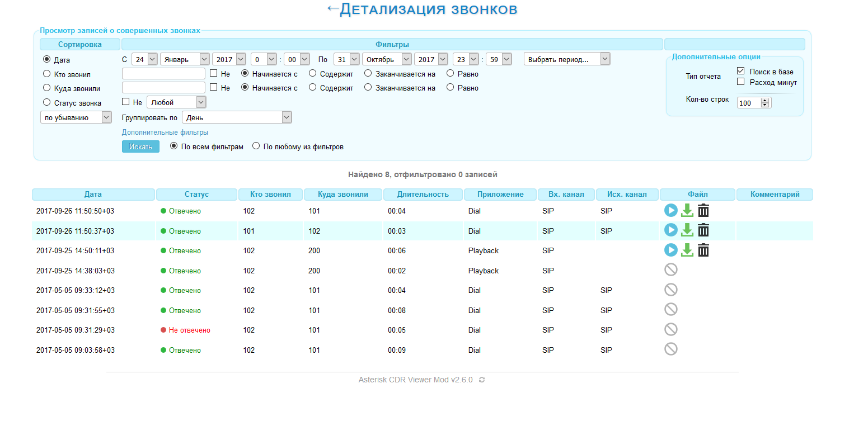Open 'Дополнительные фильтры' link
868x445 pixels.
165,132
